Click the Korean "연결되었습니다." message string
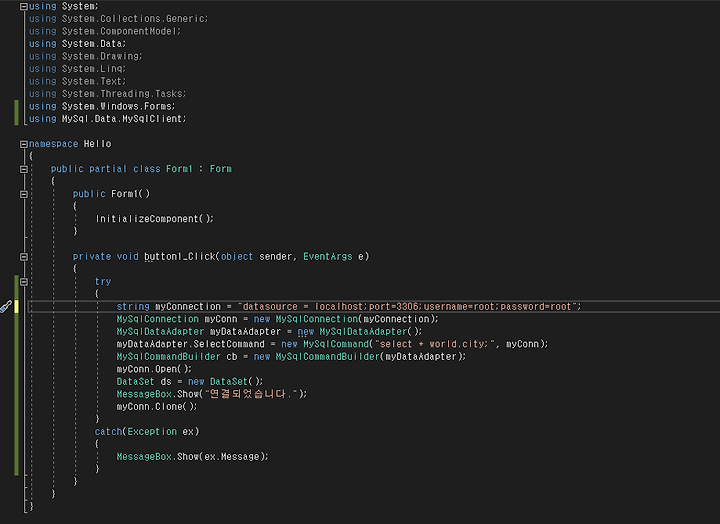720x524 pixels. point(251,394)
